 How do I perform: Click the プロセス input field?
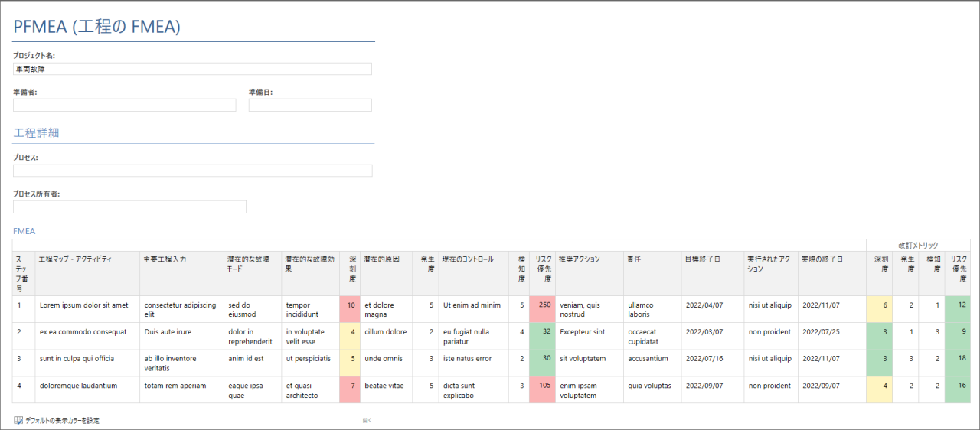(x=192, y=171)
